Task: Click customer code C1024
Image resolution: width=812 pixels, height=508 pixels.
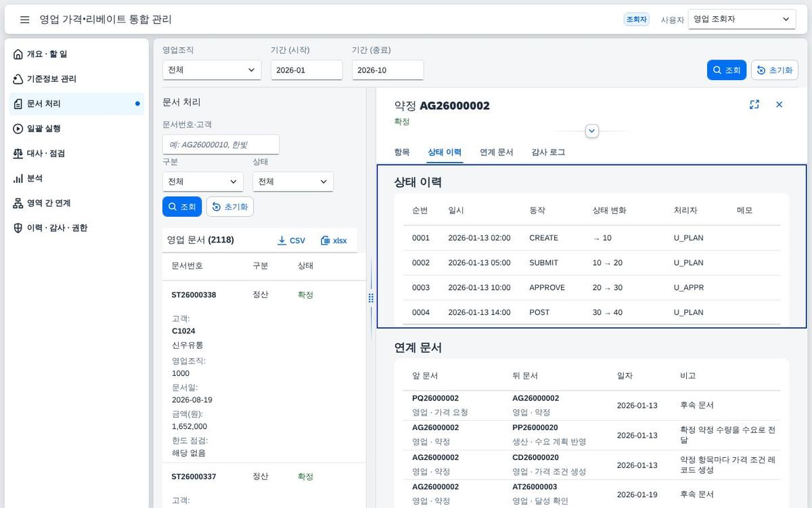Action: (x=183, y=331)
